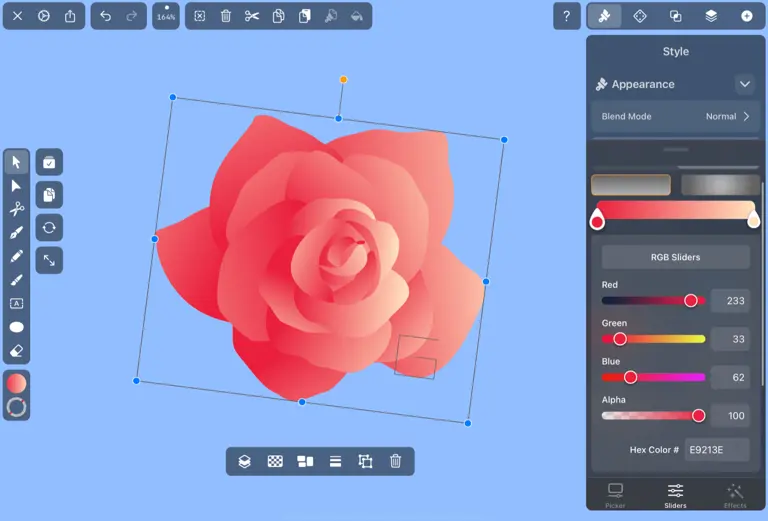This screenshot has width=768, height=521.
Task: Close the document with the X icon
Action: pos(18,16)
